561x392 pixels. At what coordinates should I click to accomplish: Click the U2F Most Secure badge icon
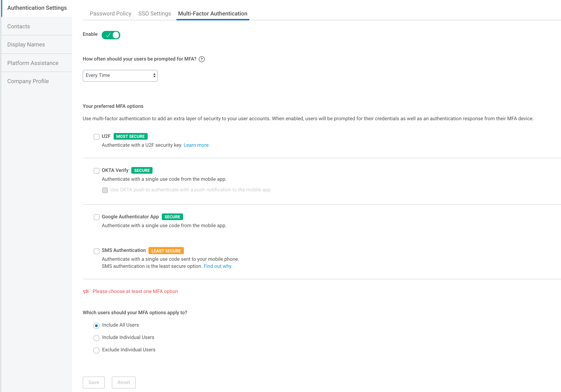(x=130, y=136)
